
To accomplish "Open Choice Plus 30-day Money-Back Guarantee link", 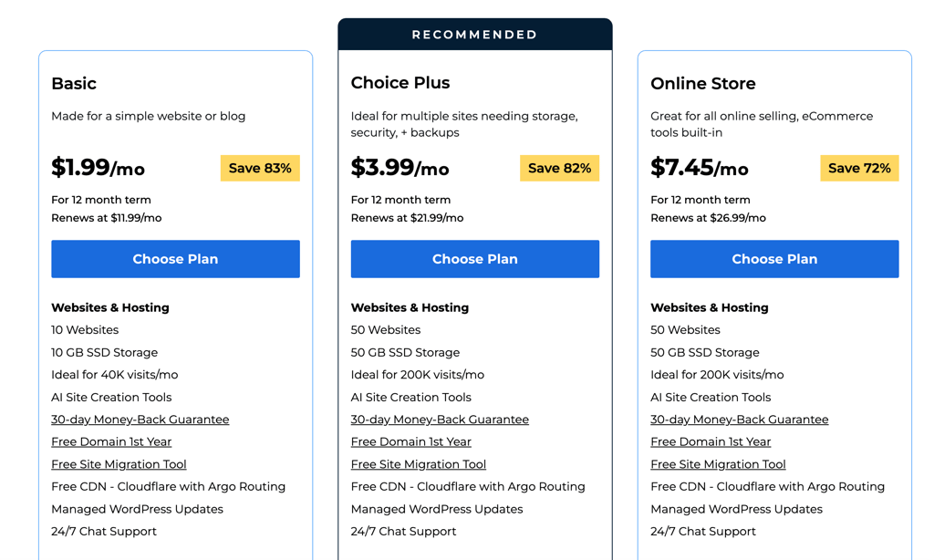I will pyautogui.click(x=440, y=420).
